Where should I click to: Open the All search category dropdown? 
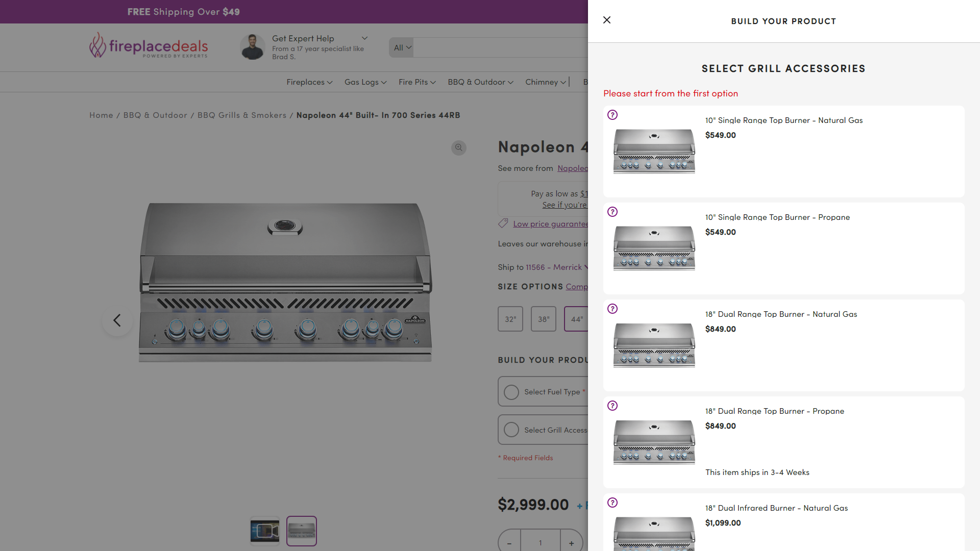(402, 47)
